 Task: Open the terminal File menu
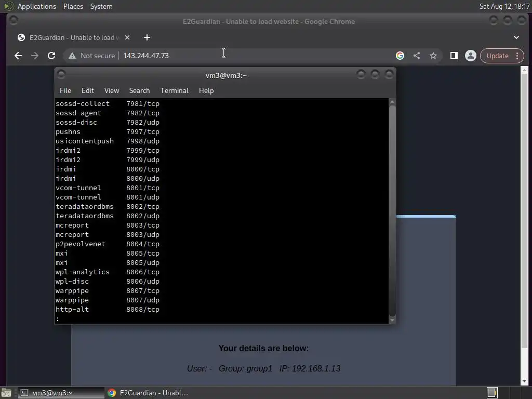click(x=65, y=90)
